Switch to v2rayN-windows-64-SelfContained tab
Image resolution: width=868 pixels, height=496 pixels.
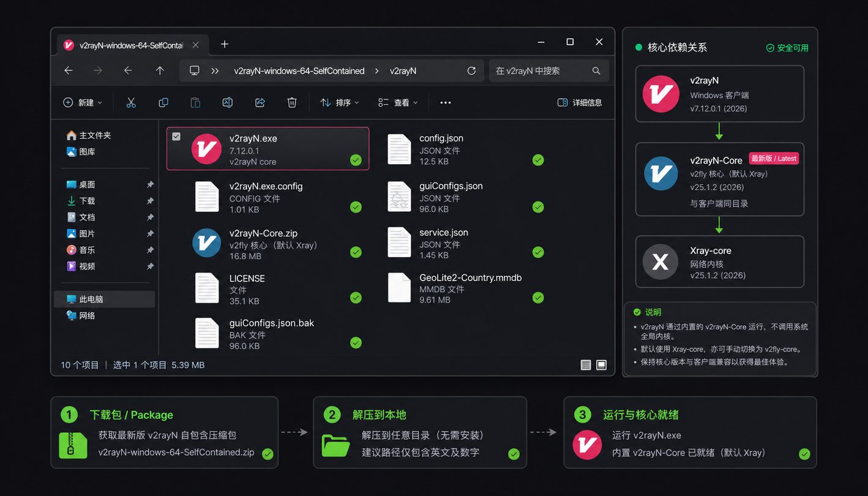pyautogui.click(x=132, y=45)
